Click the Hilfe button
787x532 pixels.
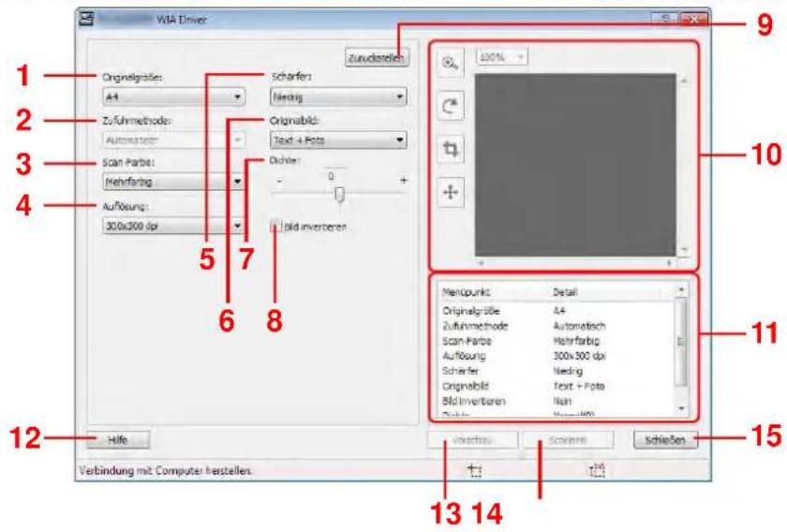tap(118, 440)
